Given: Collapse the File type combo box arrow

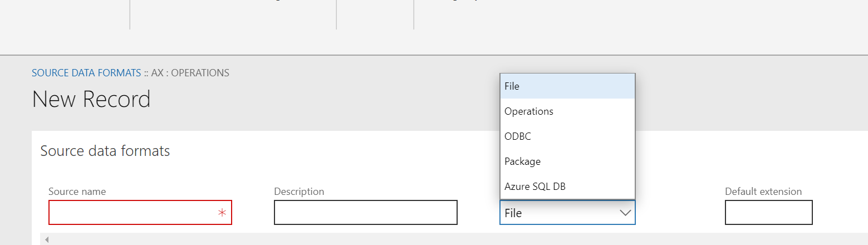Looking at the screenshot, I should 625,213.
